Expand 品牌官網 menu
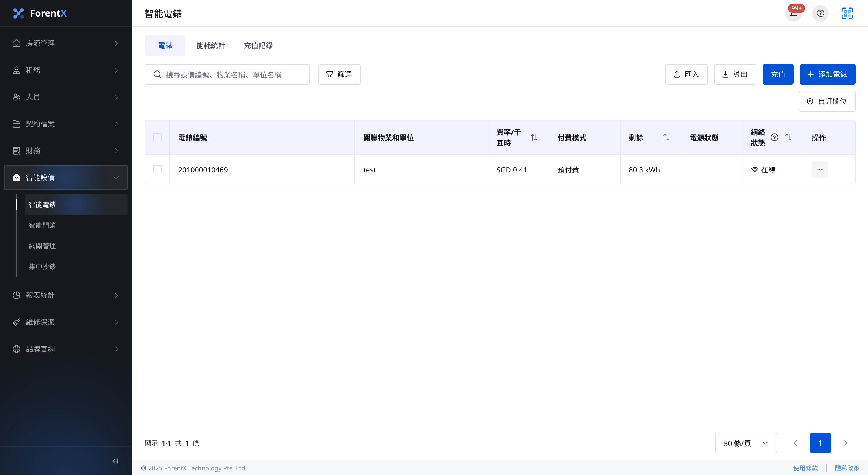 click(66, 349)
